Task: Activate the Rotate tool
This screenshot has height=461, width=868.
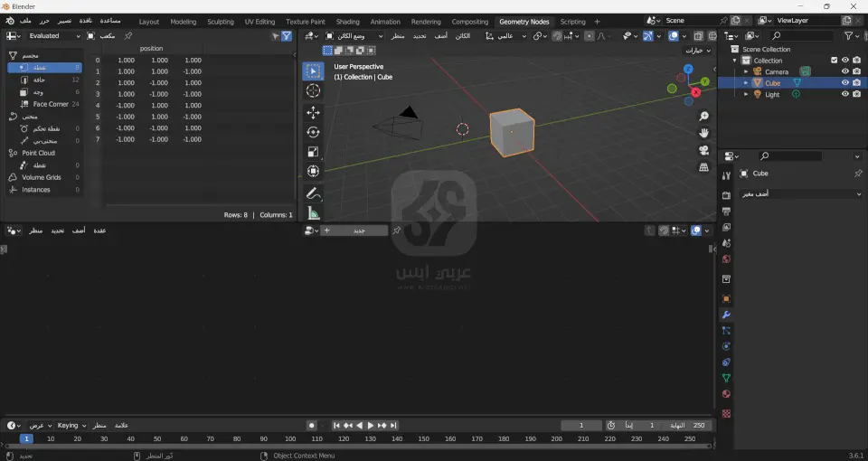Action: coord(313,132)
